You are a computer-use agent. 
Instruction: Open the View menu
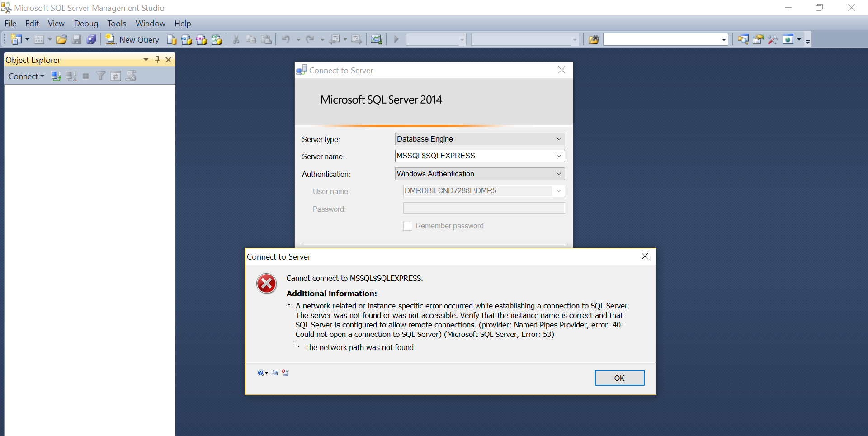(56, 24)
